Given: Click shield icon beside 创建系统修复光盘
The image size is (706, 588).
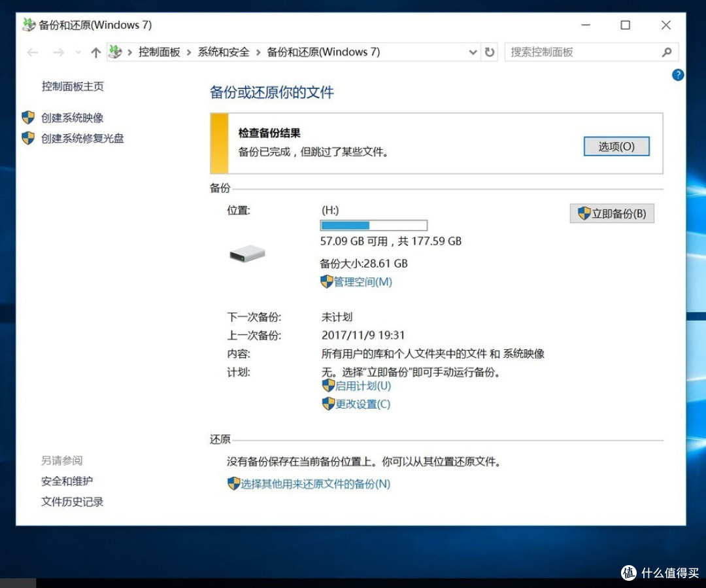Looking at the screenshot, I should [x=28, y=138].
